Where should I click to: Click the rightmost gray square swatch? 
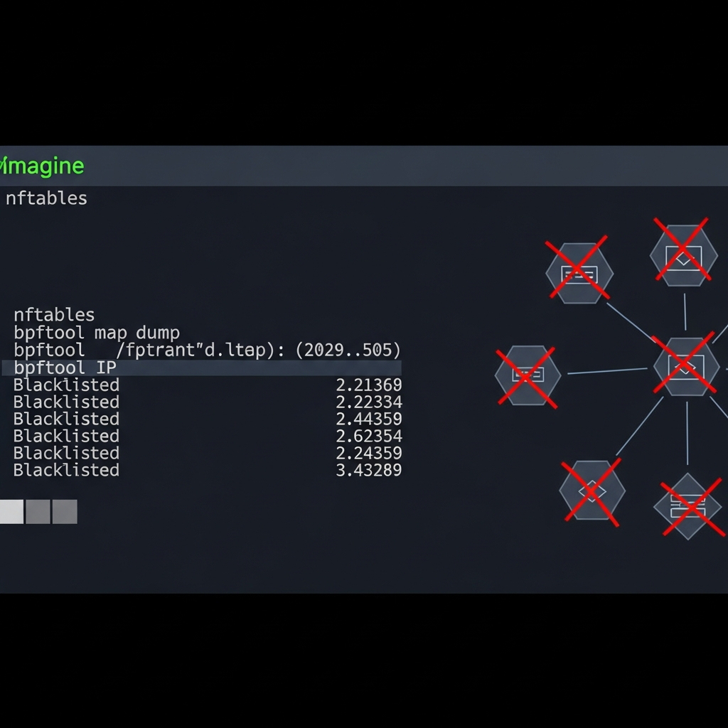tap(65, 512)
